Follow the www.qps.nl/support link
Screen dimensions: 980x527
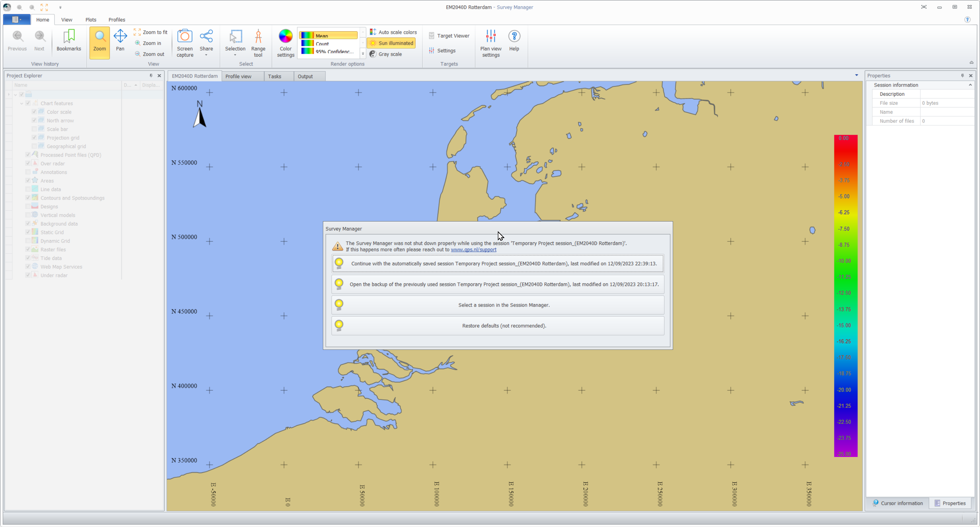point(473,250)
